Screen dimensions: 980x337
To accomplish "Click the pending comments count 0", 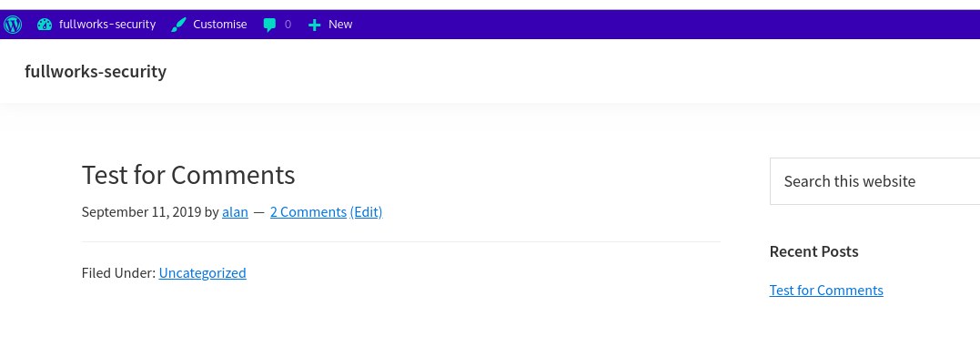I will pyautogui.click(x=288, y=25).
